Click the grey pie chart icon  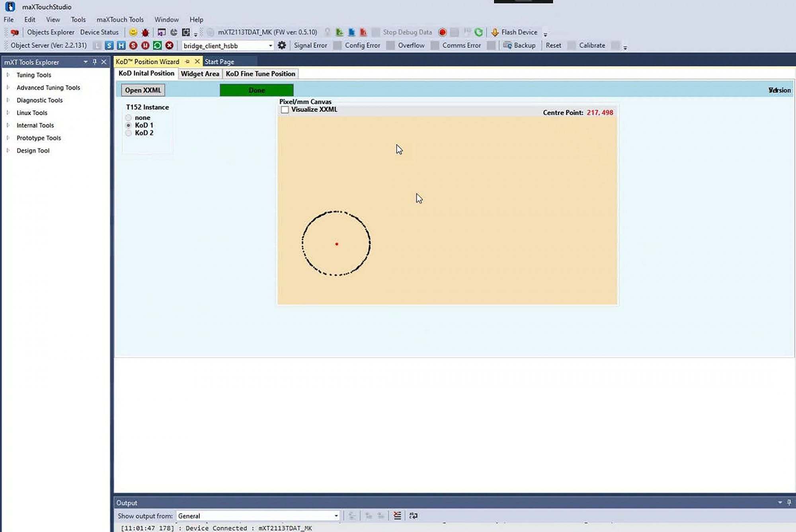coord(174,32)
